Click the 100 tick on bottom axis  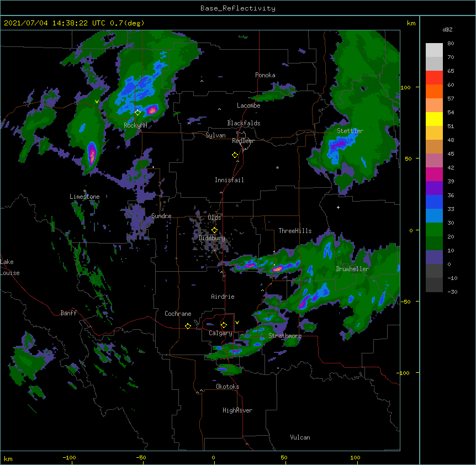coord(355,458)
